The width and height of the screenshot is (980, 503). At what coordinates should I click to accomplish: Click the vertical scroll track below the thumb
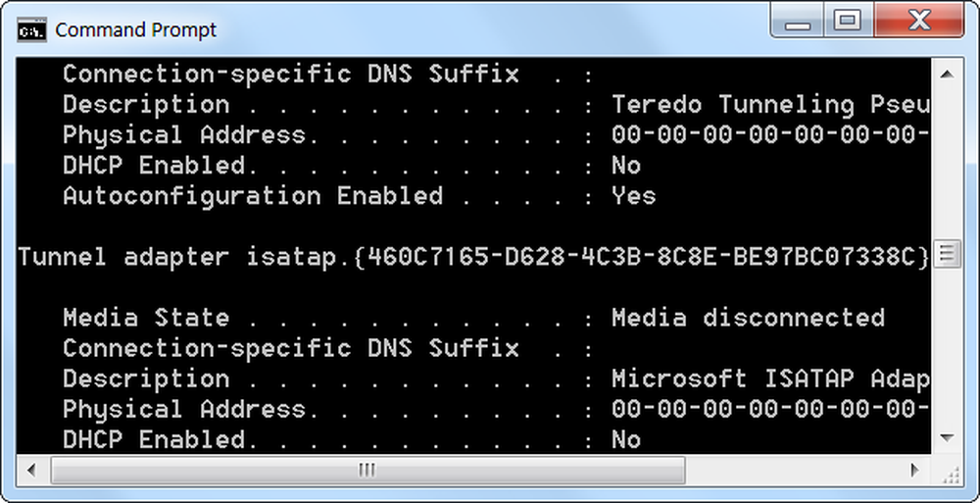click(x=946, y=345)
